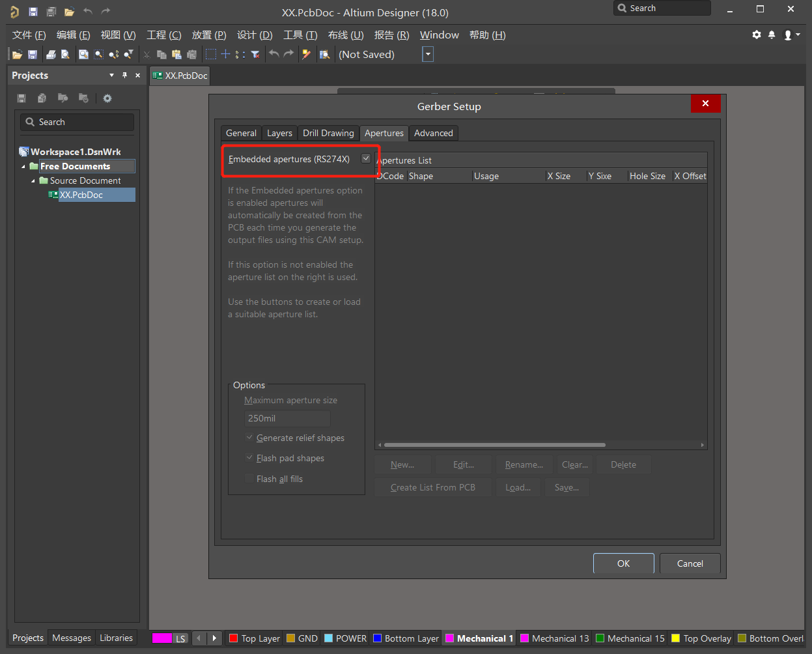Image resolution: width=812 pixels, height=654 pixels.
Task: Click the Select Area dashed-rectangle icon
Action: coord(211,55)
